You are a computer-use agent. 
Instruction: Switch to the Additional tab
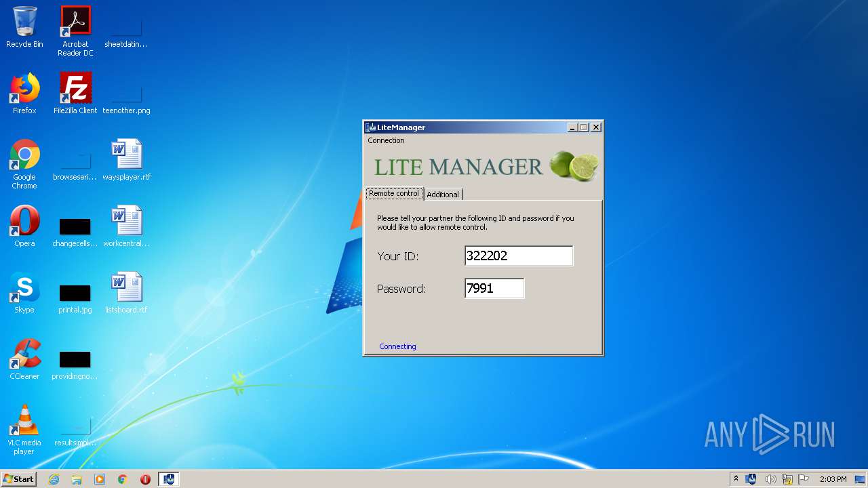(443, 195)
